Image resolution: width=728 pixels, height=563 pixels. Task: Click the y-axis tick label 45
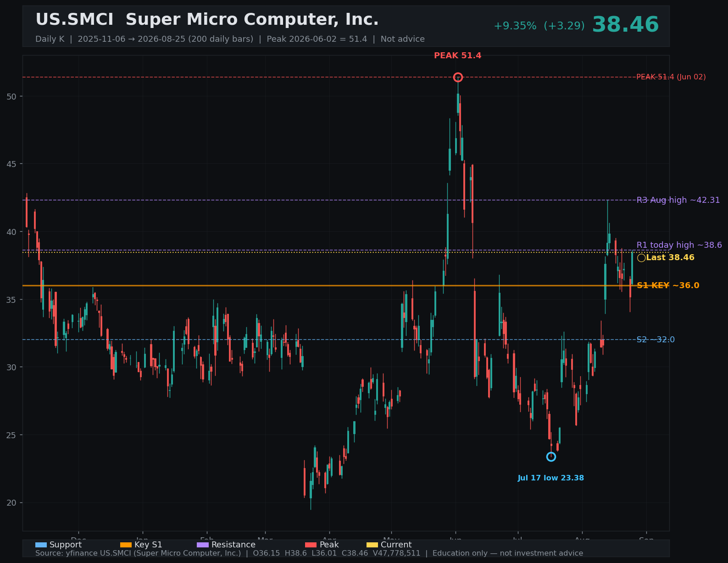pyautogui.click(x=11, y=164)
